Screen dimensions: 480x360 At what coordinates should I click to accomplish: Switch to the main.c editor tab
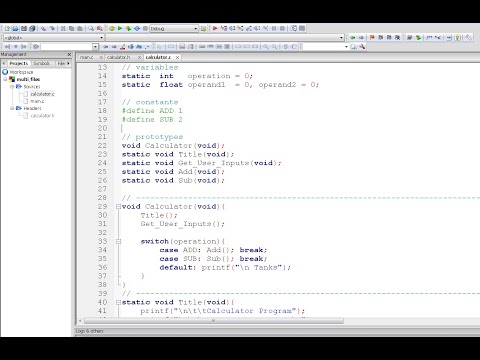pos(86,57)
